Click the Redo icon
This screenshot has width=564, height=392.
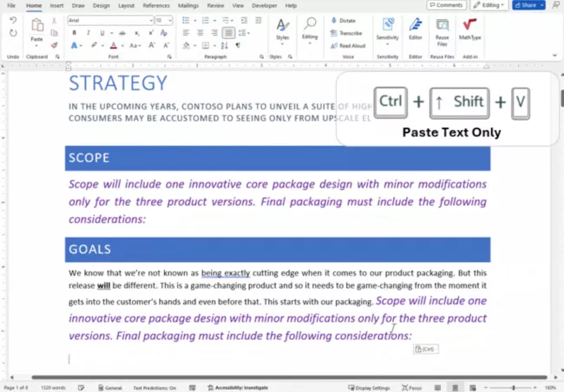(13, 33)
